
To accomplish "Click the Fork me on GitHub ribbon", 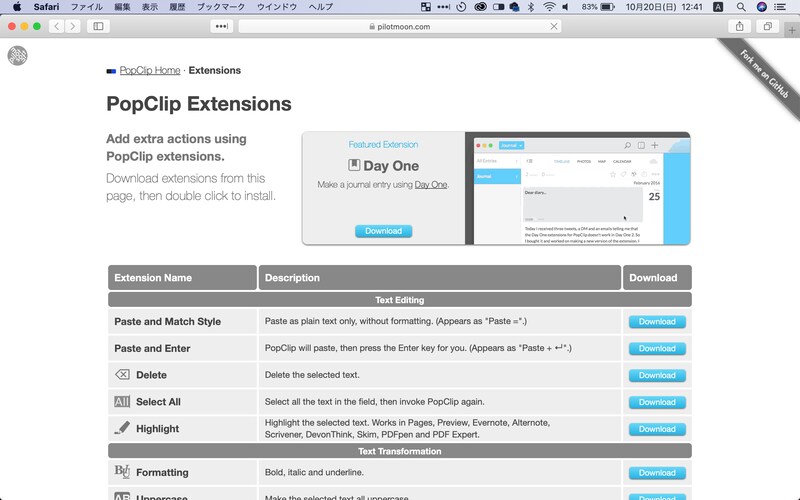I will [x=764, y=74].
